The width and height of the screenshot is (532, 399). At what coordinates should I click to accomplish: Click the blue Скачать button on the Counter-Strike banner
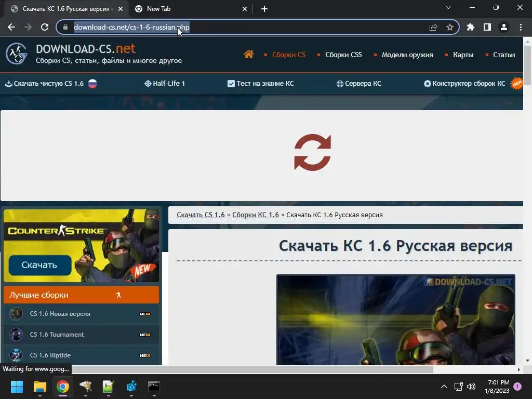tap(39, 265)
